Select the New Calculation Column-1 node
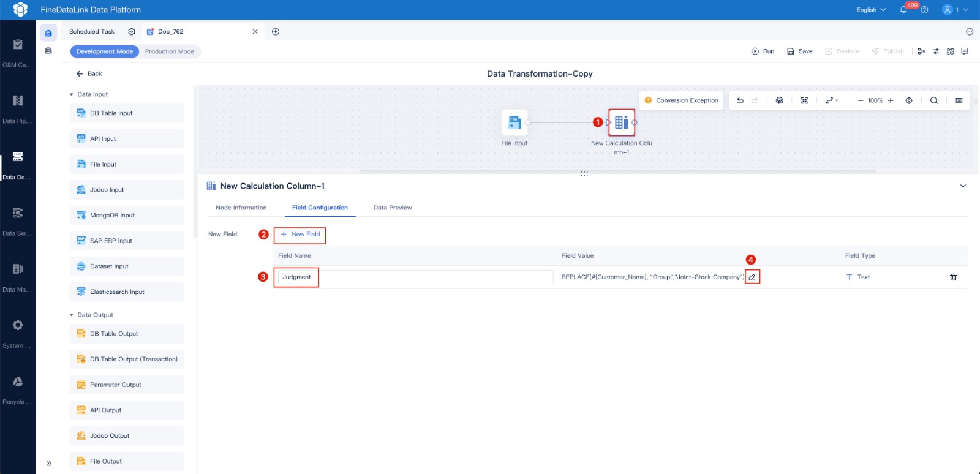 (x=622, y=122)
